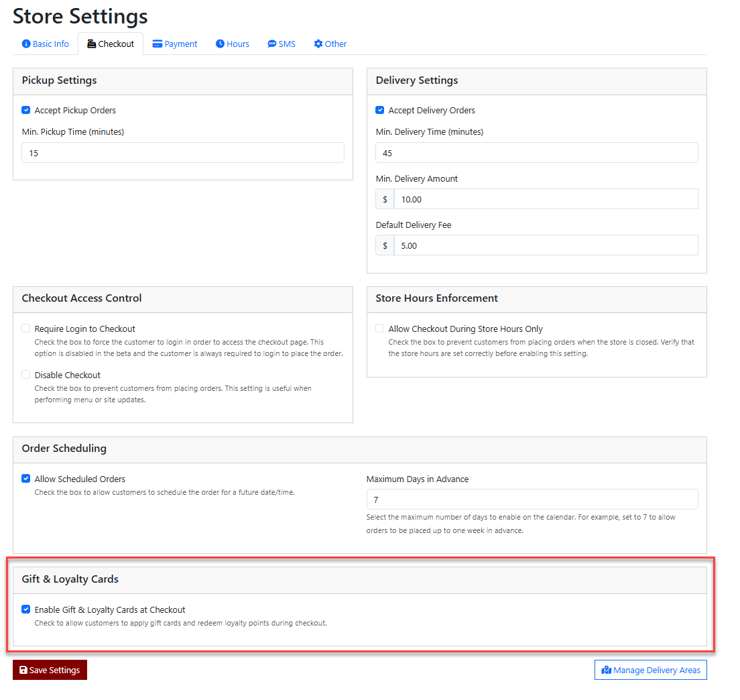This screenshot has height=700, width=740.
Task: Open the Basic Info tab
Action: coord(45,44)
